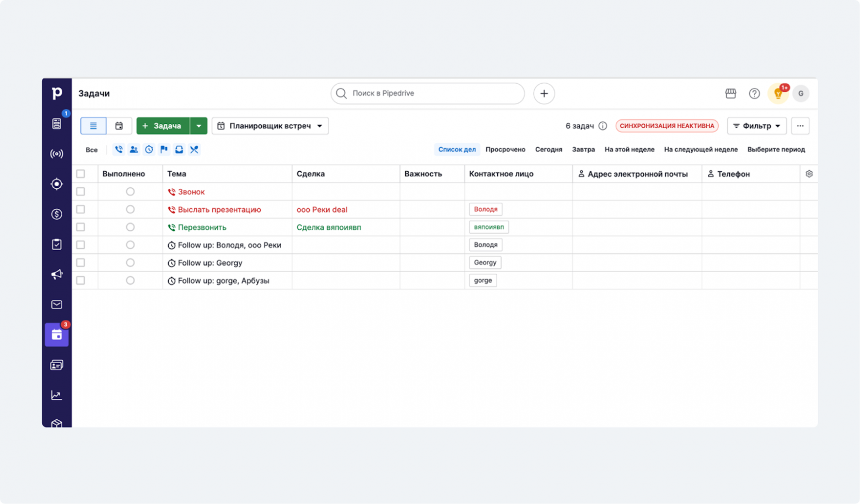Screen dimensions: 860x504
Task: Open the Задача button's dropdown arrow
Action: click(x=198, y=126)
